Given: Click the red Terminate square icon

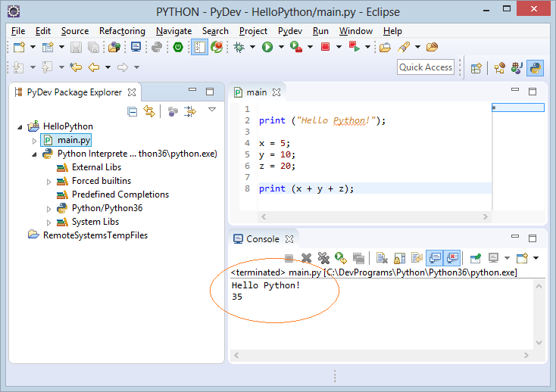Looking at the screenshot, I should point(325,47).
